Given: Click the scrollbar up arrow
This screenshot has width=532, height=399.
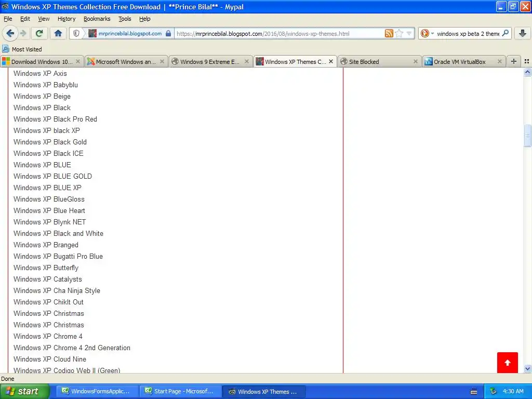Looking at the screenshot, I should coord(527,72).
